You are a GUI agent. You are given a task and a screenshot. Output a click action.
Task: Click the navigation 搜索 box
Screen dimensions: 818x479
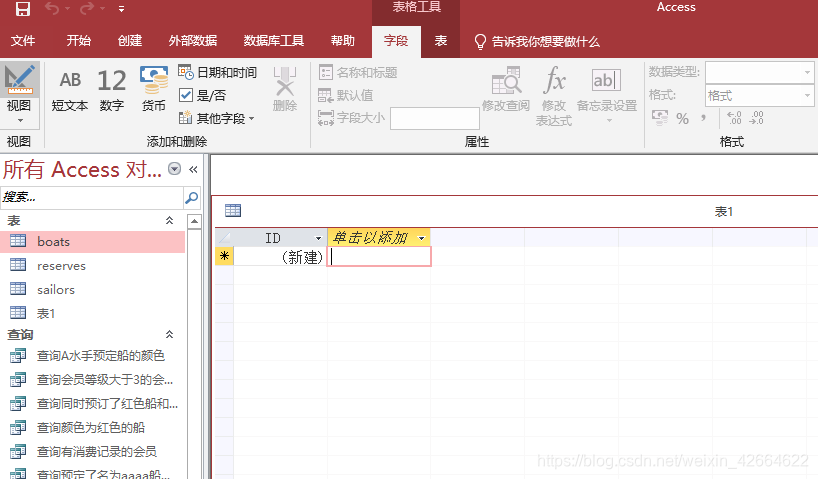pyautogui.click(x=91, y=197)
